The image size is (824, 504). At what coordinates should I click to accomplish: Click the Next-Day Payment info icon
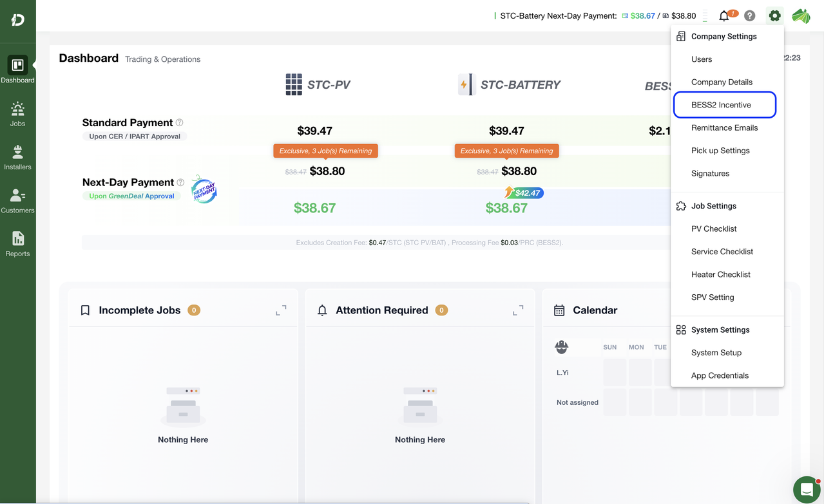[181, 182]
